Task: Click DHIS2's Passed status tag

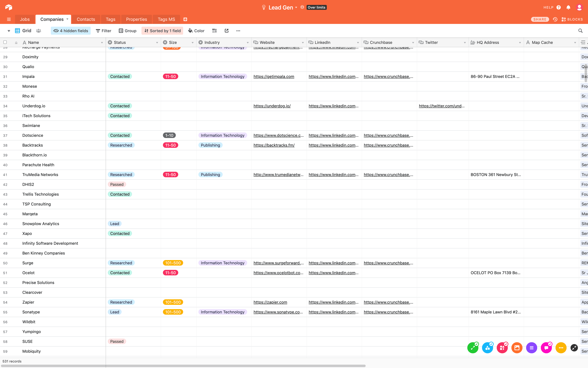Action: click(x=117, y=184)
